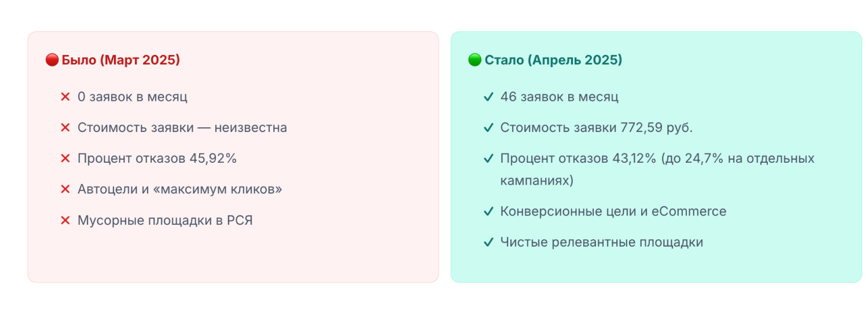Click red X beside Процент отказов 45,92%
Screen dimensions: 868x315
(x=65, y=159)
